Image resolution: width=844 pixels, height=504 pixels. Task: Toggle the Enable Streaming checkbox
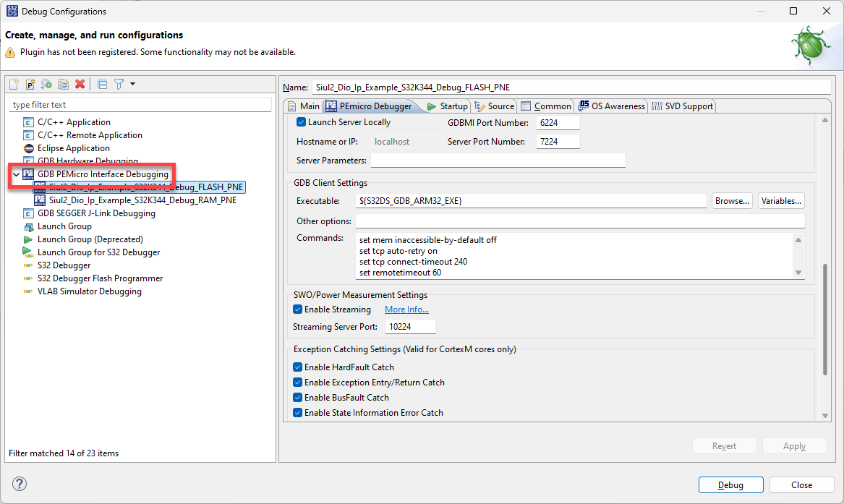click(x=297, y=309)
